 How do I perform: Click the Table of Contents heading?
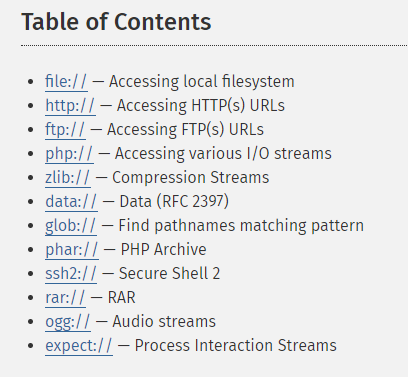[x=116, y=22]
